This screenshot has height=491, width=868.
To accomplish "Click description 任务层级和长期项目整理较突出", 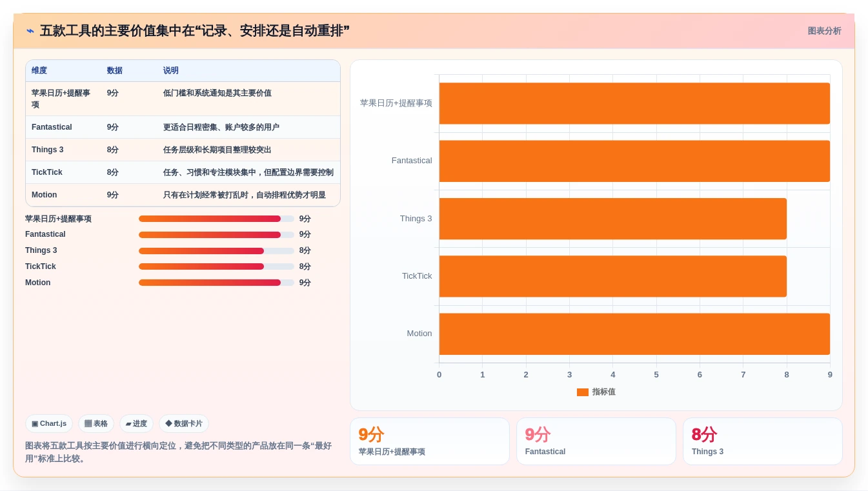I will [x=217, y=150].
